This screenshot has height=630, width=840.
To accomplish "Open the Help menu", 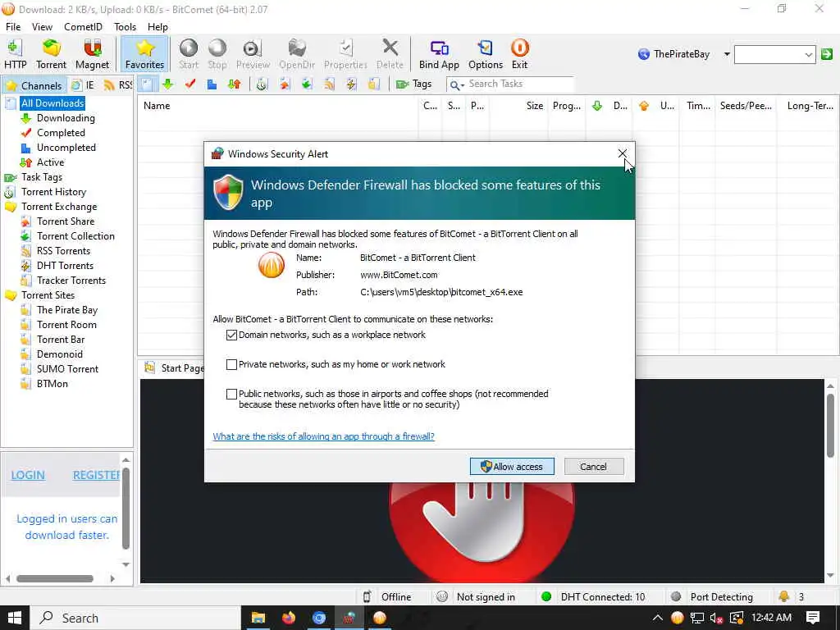I will pyautogui.click(x=157, y=27).
